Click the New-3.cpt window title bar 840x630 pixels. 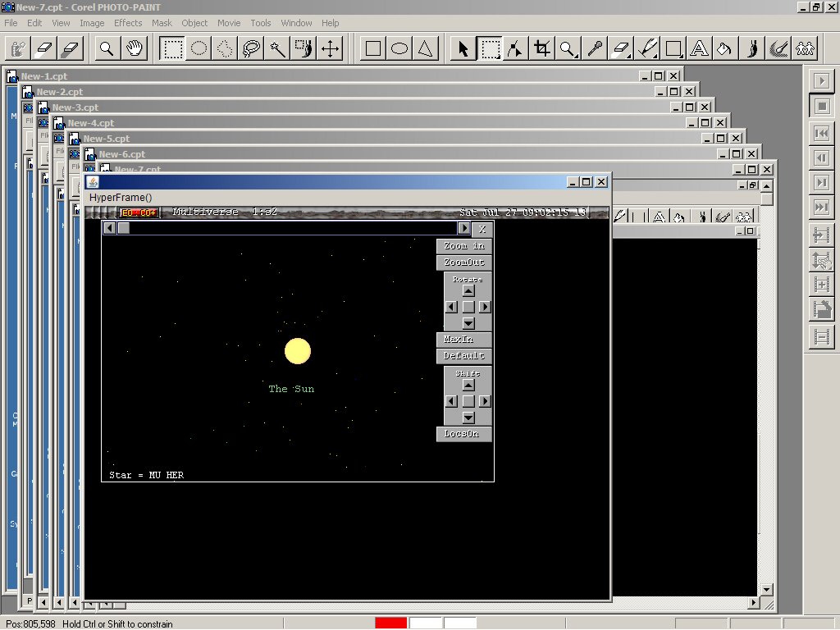click(x=328, y=107)
